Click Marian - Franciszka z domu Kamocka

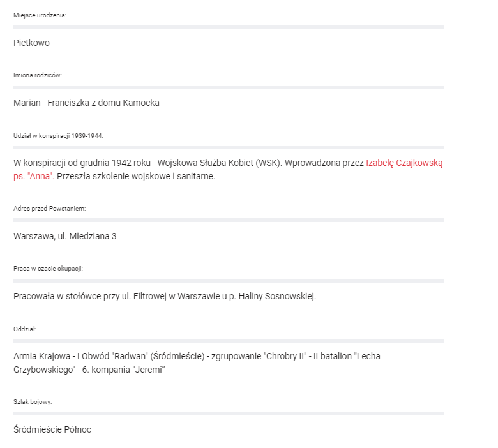click(x=86, y=103)
